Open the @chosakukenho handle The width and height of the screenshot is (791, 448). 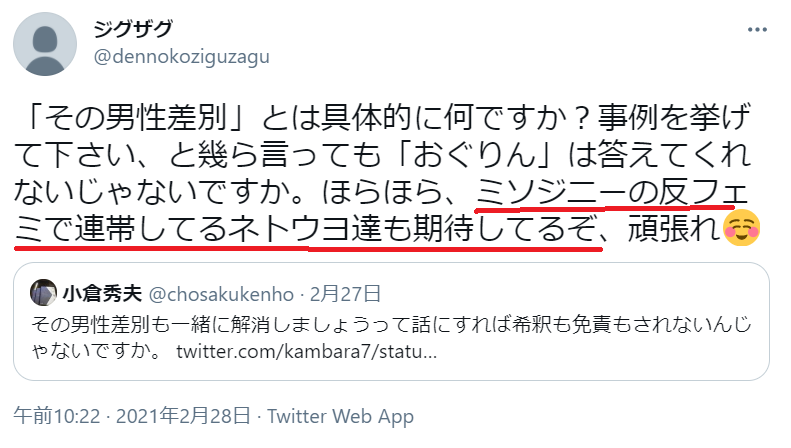point(221,294)
